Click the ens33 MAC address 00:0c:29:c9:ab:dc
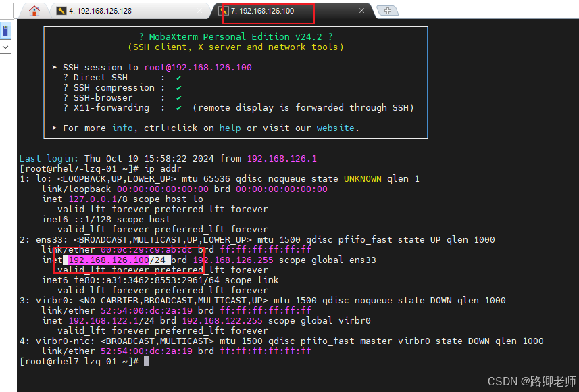Screen dimensions: 579x392 point(146,250)
